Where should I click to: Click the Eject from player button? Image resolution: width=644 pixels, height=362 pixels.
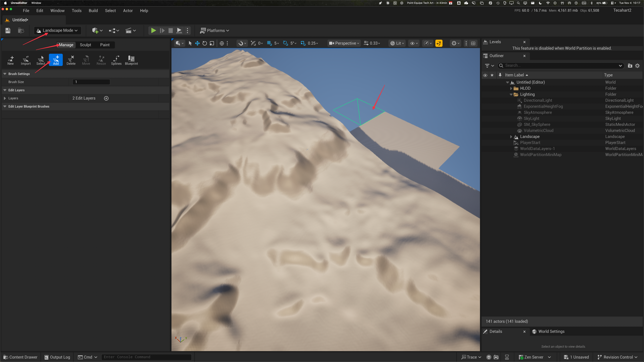click(x=179, y=30)
